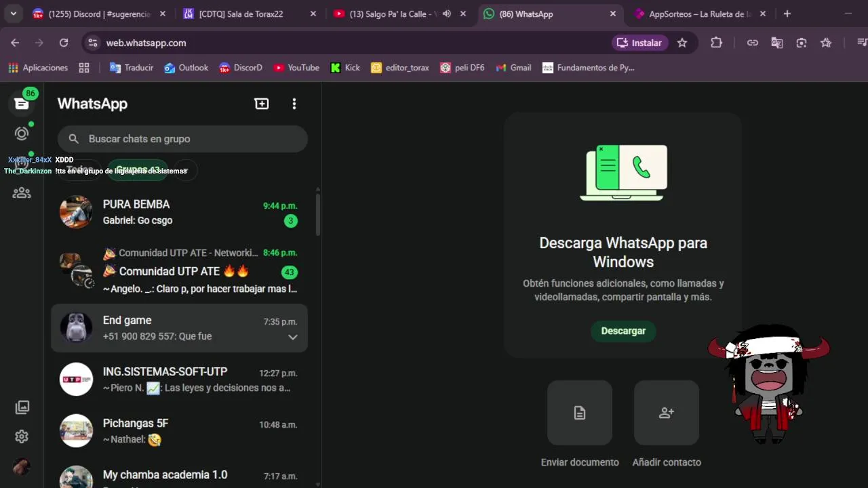Viewport: 868px width, 488px height.
Task: Open the Traducir bookmark
Action: click(x=132, y=68)
